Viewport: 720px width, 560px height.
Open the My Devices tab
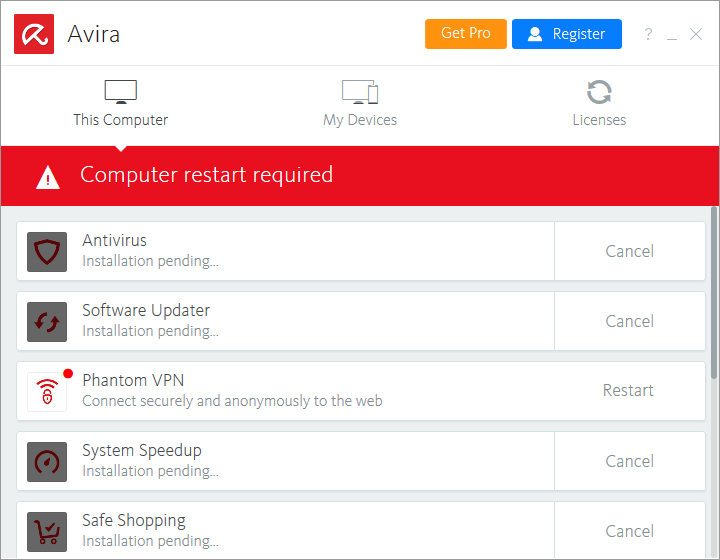(360, 104)
